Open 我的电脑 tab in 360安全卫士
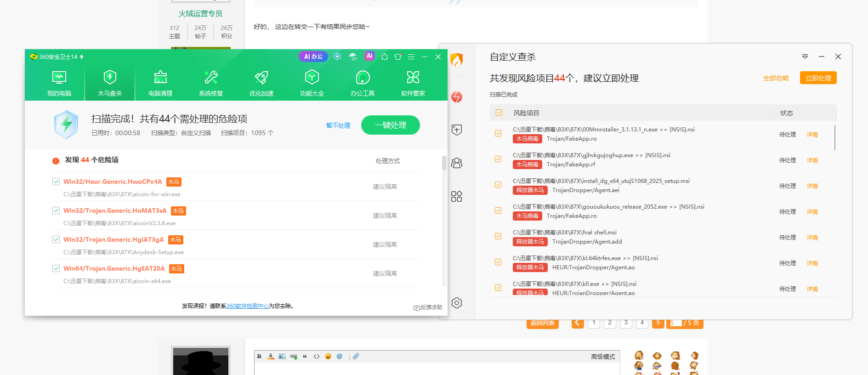Image resolution: width=868 pixels, height=375 pixels. point(59,83)
